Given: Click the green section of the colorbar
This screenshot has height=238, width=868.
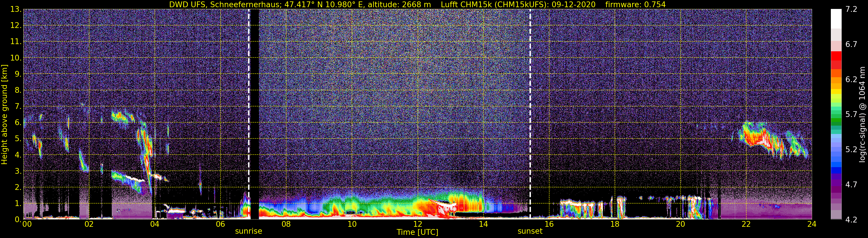Looking at the screenshot, I should click(x=836, y=119).
